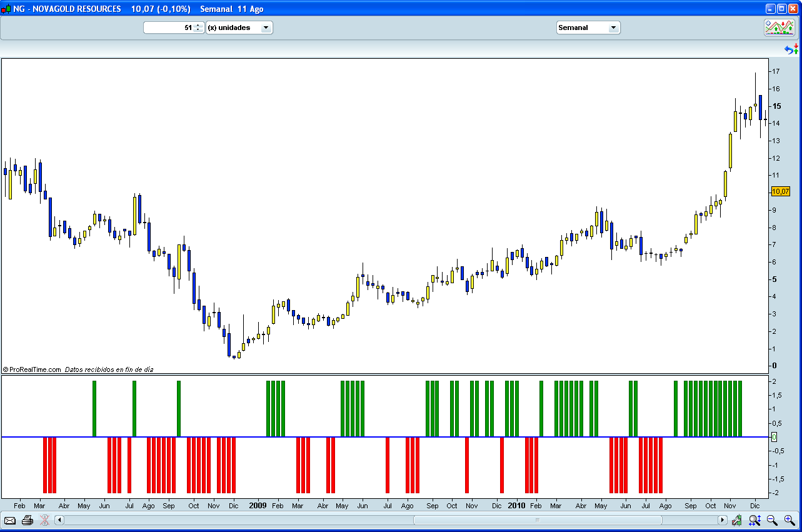Increase units value with stepper up arrow

(x=198, y=25)
